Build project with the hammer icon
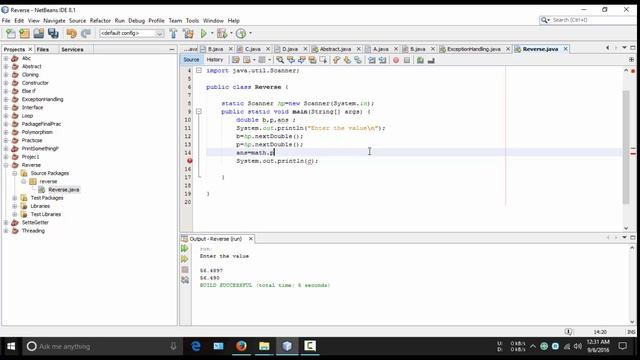The image size is (640, 360). [173, 33]
